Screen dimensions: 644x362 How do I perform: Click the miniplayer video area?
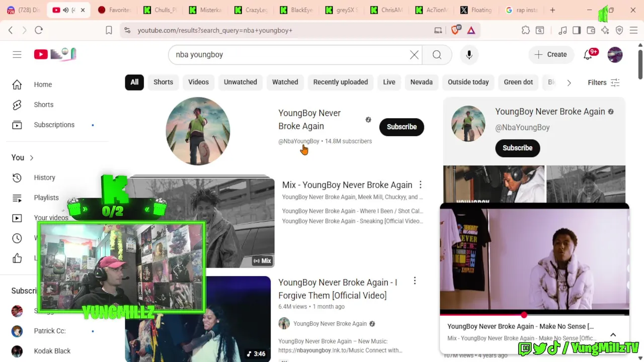coord(534,259)
